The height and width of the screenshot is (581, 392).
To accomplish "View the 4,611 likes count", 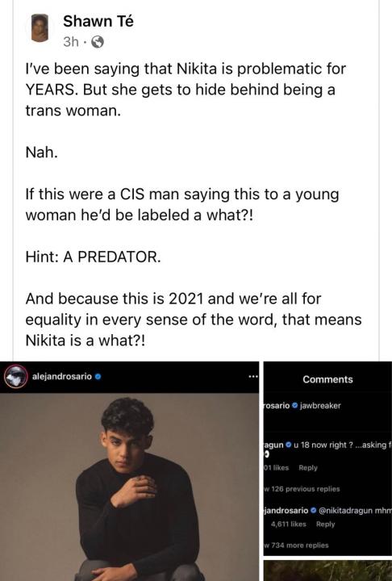I will [289, 524].
